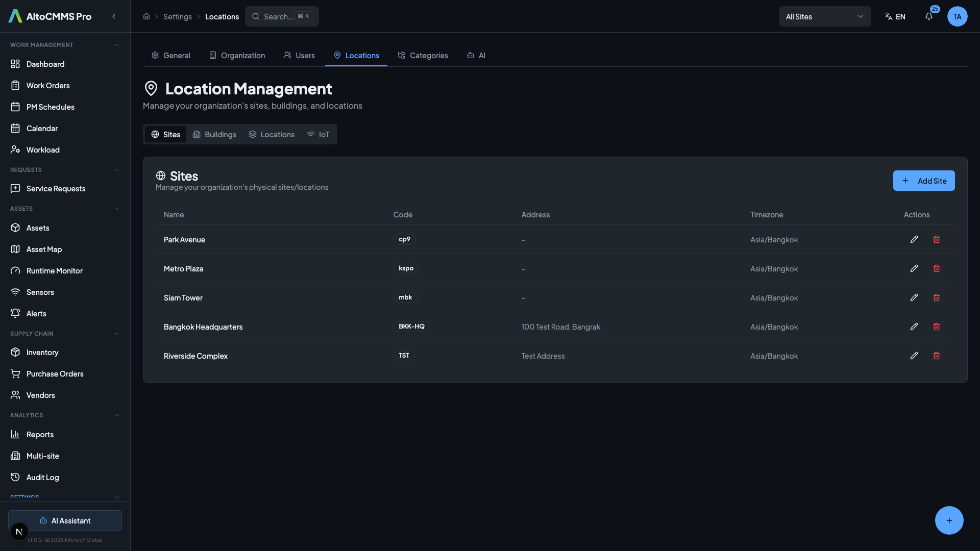Collapse the sidebar with arrow icon
This screenshot has height=551, width=980.
(x=114, y=16)
